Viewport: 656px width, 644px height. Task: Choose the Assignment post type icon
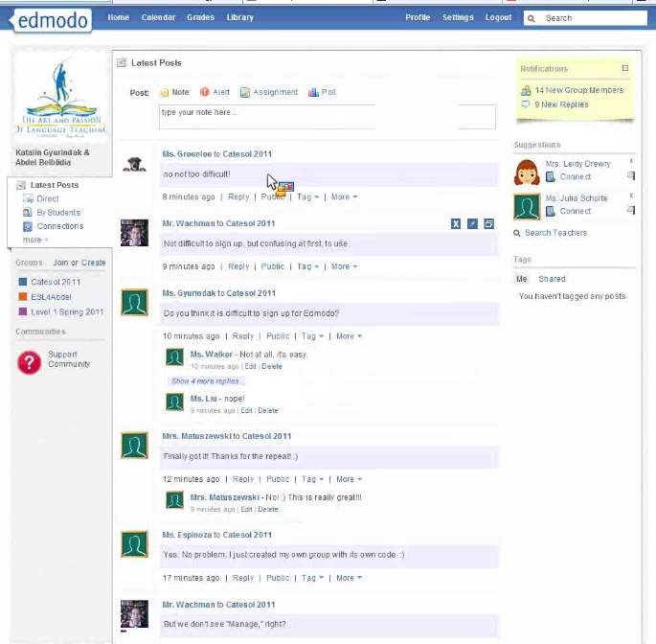click(245, 93)
